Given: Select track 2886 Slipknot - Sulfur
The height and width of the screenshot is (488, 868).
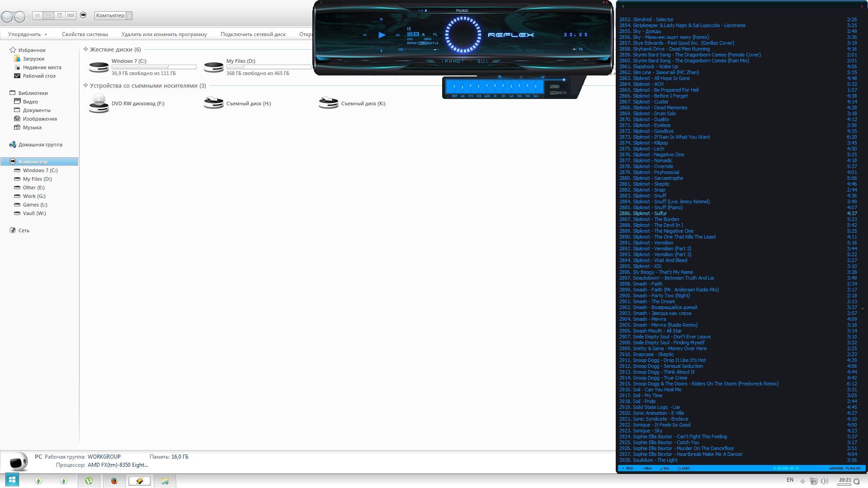Looking at the screenshot, I should pos(738,213).
